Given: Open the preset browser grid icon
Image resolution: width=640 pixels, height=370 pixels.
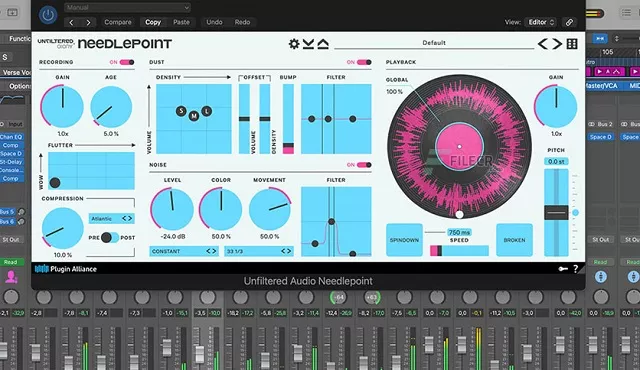Looking at the screenshot, I should (x=572, y=44).
